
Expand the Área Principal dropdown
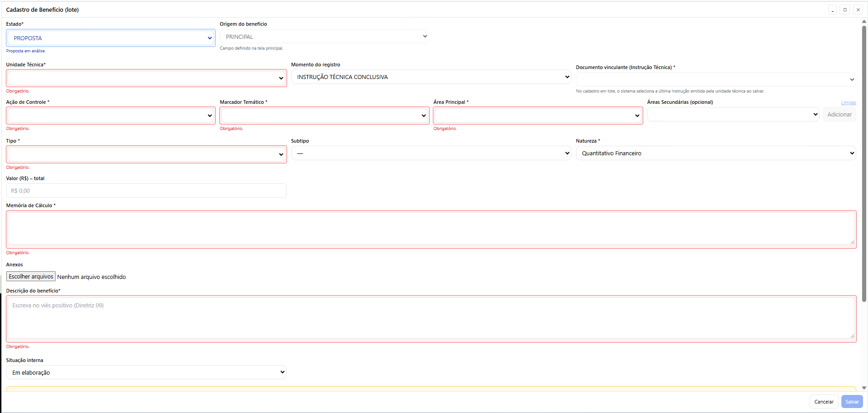point(538,116)
